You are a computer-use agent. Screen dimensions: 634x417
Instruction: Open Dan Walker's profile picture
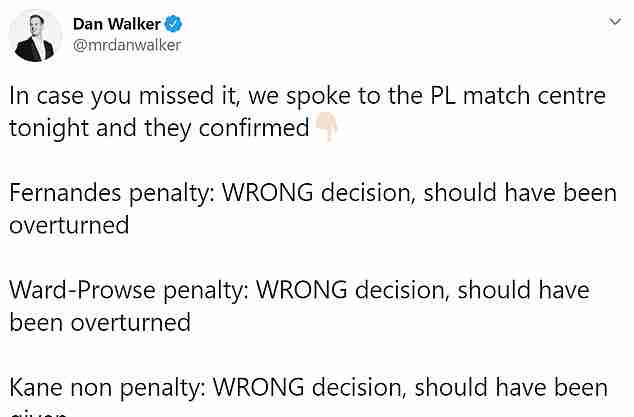[x=35, y=36]
